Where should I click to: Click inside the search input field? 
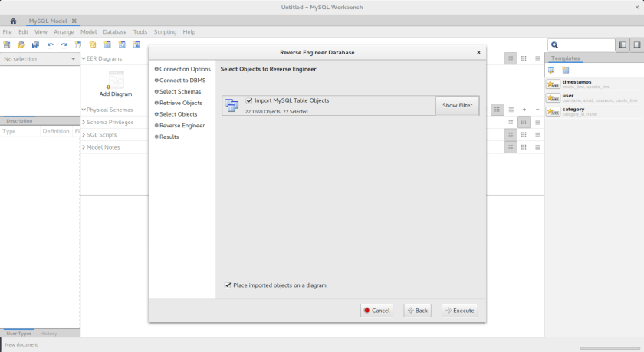[x=586, y=45]
